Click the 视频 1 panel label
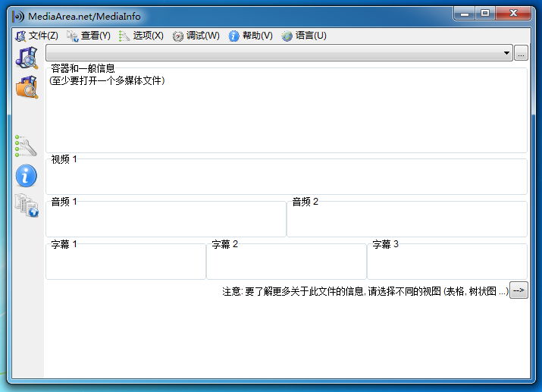Viewport: 542px width, 392px height. 64,159
